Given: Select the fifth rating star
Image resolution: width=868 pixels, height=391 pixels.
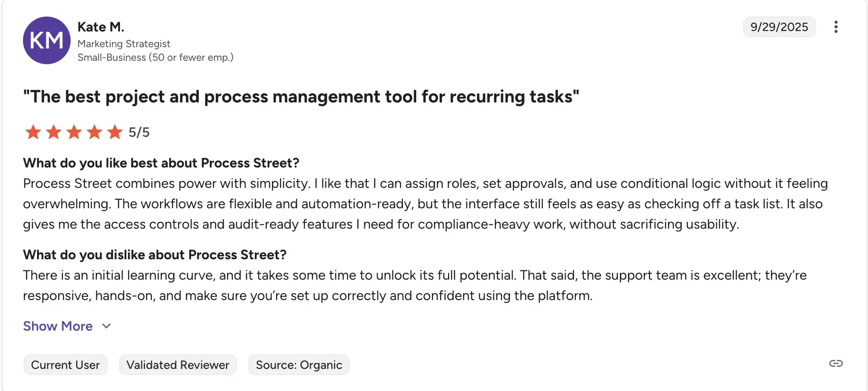Looking at the screenshot, I should point(115,132).
